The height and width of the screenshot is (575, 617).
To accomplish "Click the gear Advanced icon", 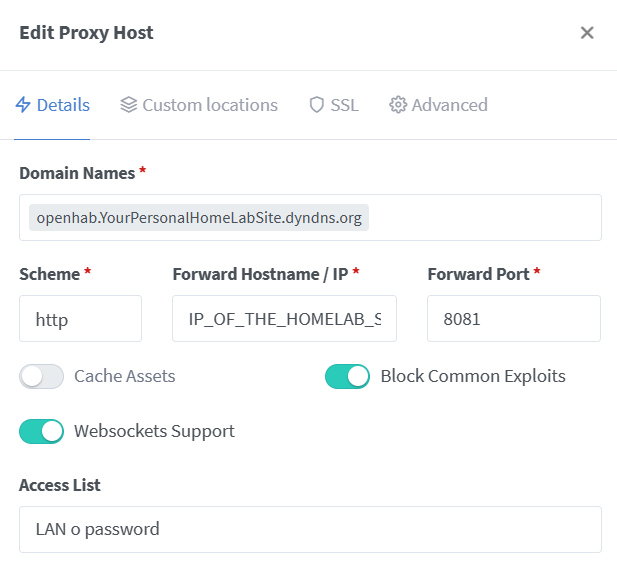I will point(398,105).
